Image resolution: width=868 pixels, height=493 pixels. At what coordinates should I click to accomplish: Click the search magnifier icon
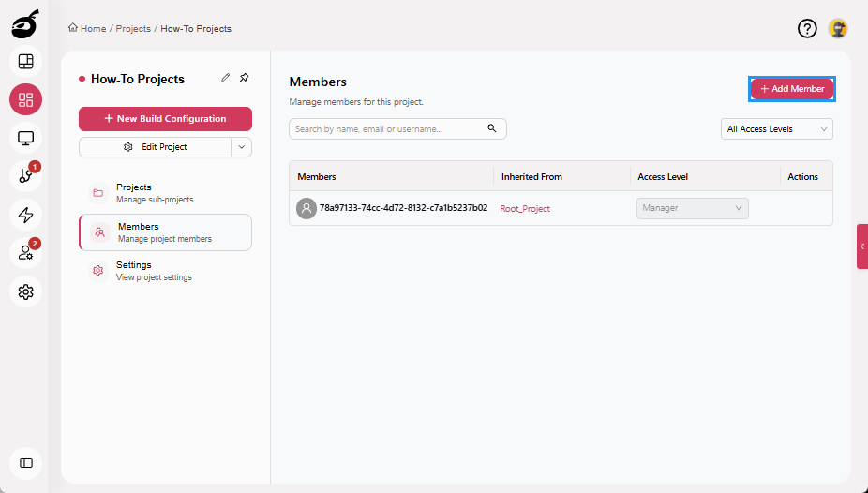pos(491,128)
